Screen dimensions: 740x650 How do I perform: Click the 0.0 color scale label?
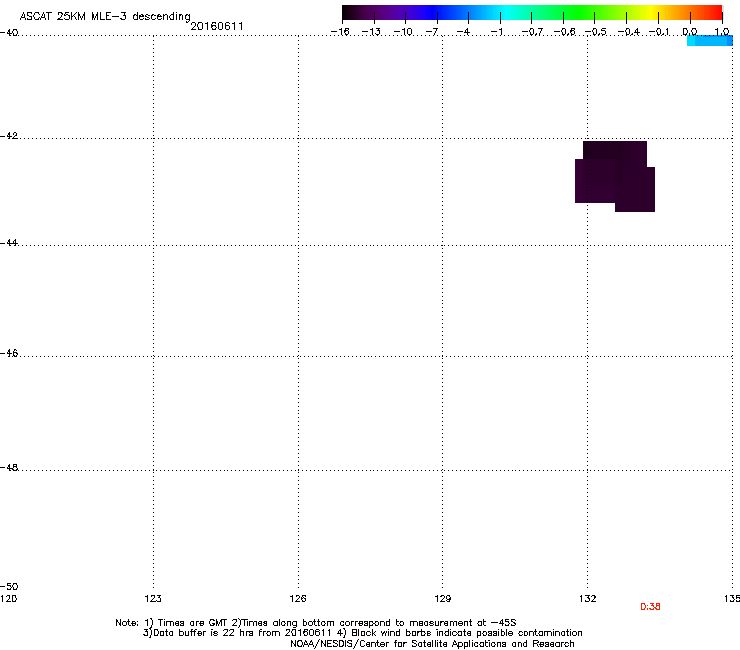(690, 32)
